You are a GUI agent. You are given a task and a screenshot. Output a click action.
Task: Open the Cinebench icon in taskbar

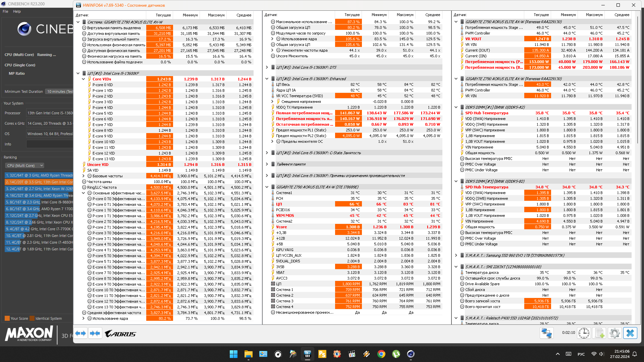point(411,354)
